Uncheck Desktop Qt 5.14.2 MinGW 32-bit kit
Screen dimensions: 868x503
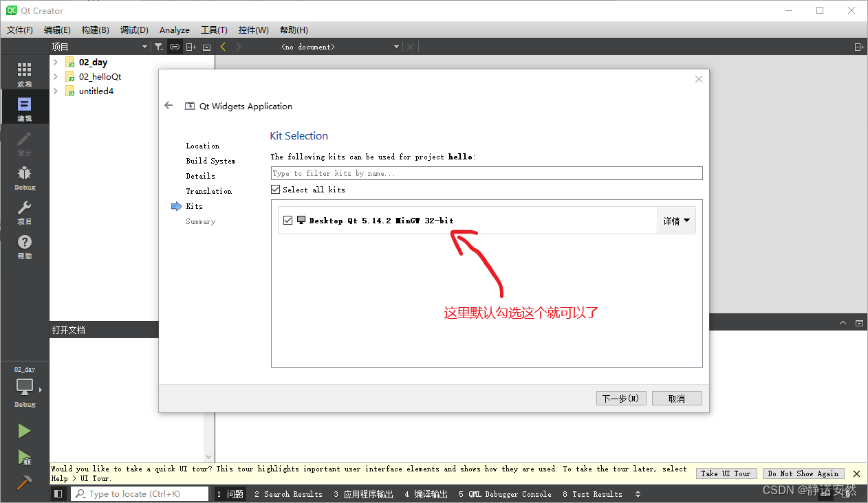click(288, 221)
